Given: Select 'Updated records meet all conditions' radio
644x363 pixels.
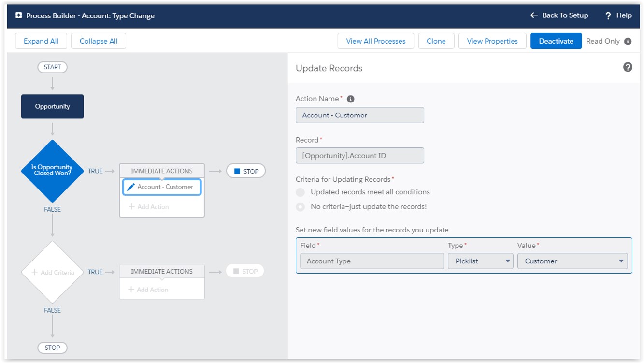Looking at the screenshot, I should (301, 192).
